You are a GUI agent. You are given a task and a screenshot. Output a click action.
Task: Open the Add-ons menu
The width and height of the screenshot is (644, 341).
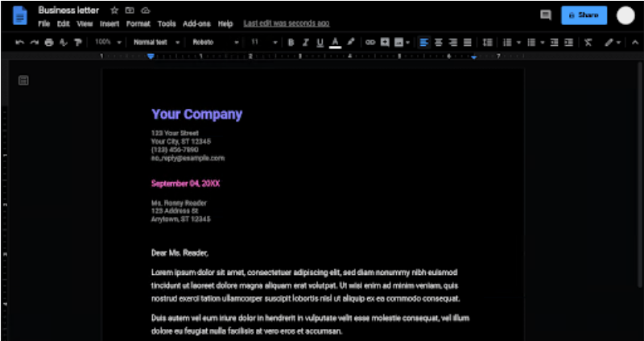coord(194,24)
